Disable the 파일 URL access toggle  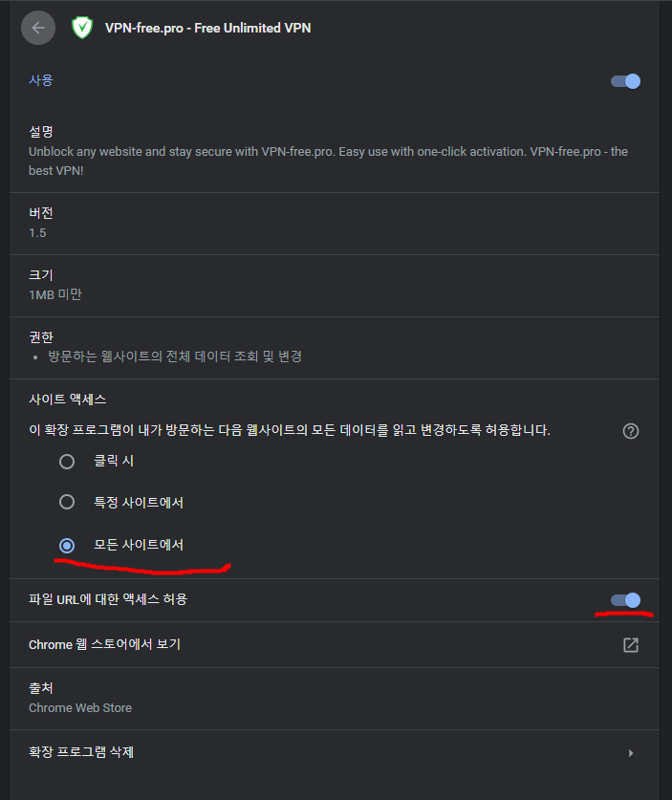click(625, 600)
